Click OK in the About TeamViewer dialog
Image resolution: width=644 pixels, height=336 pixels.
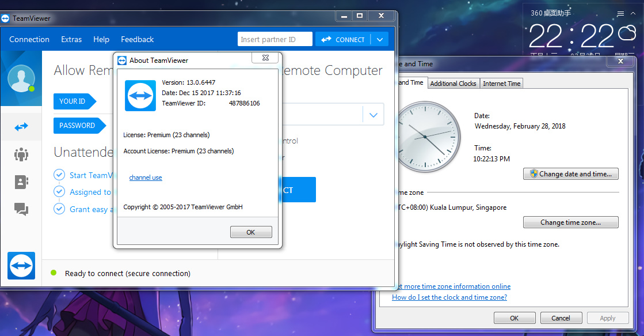pyautogui.click(x=251, y=232)
